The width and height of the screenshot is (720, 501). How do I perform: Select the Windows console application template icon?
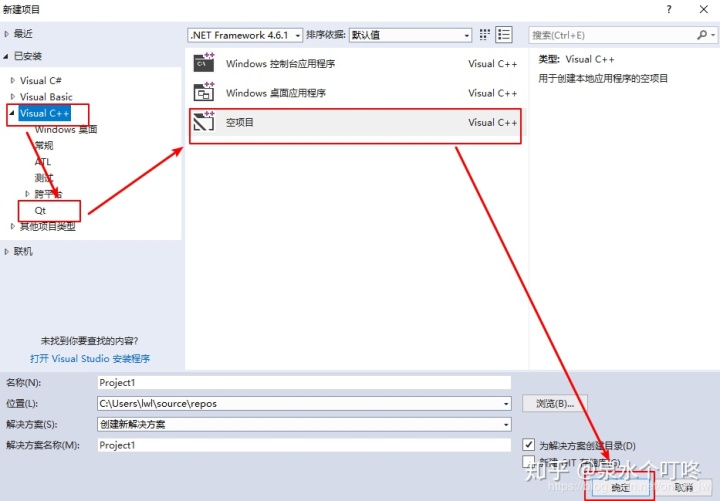[204, 63]
